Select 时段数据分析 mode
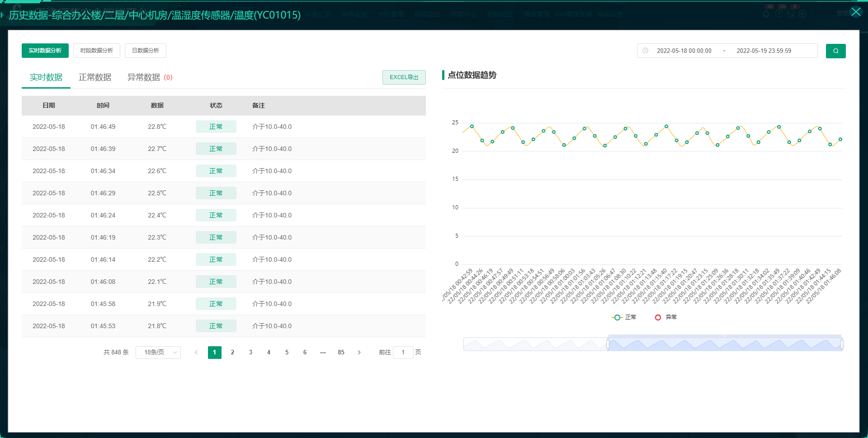Image resolution: width=868 pixels, height=438 pixels. (97, 51)
